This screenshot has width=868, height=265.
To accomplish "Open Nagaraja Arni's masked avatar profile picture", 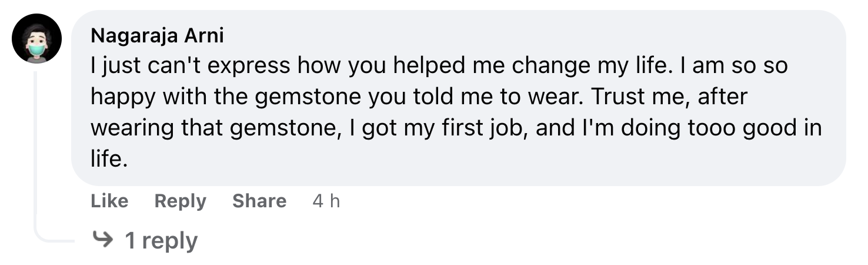I will pos(36,38).
